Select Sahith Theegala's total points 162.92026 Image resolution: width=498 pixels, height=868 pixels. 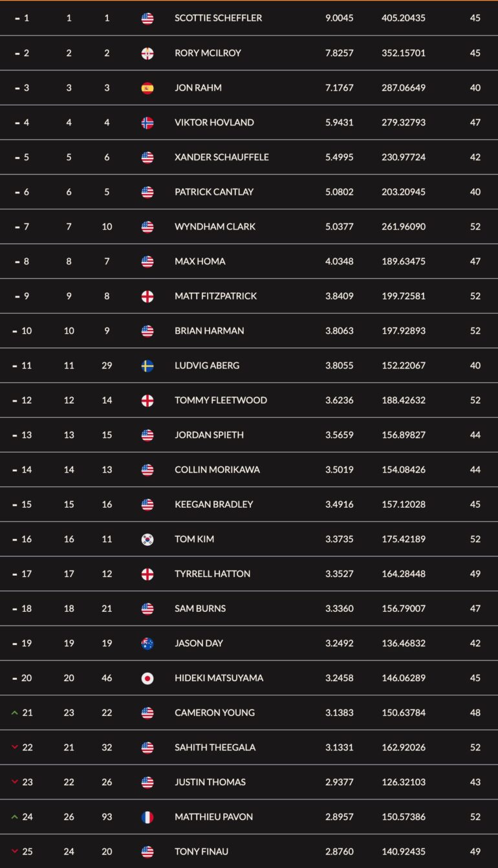pos(404,747)
